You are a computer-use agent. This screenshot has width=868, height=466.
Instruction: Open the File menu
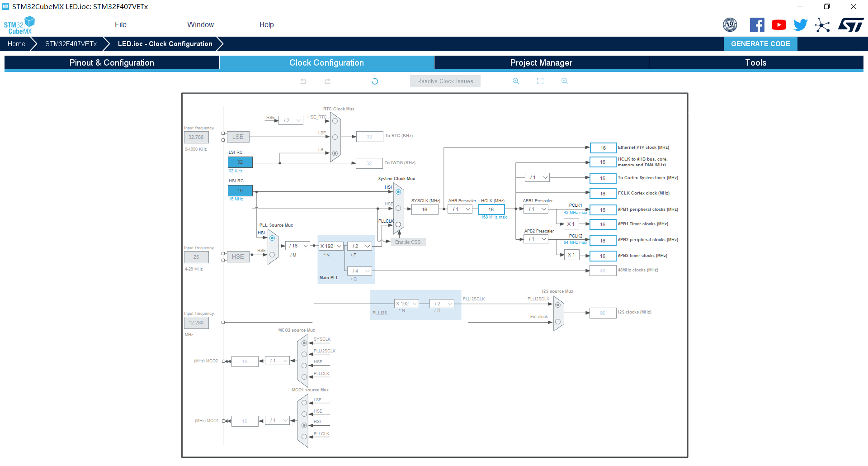121,25
